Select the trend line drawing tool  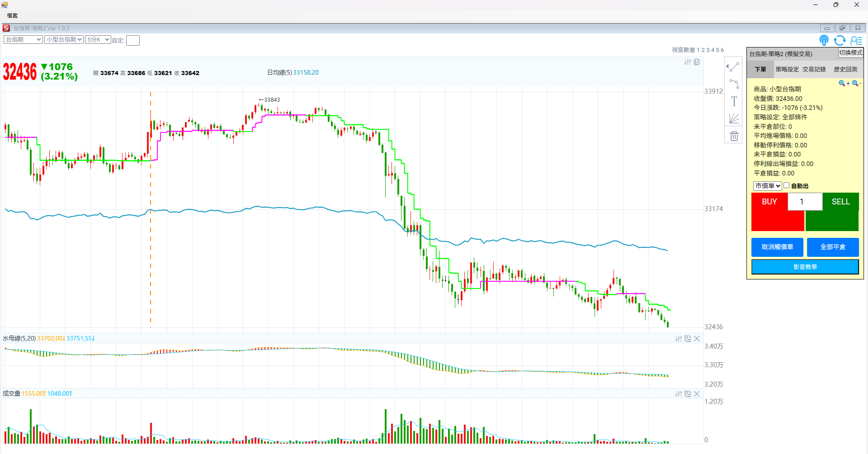click(x=733, y=67)
